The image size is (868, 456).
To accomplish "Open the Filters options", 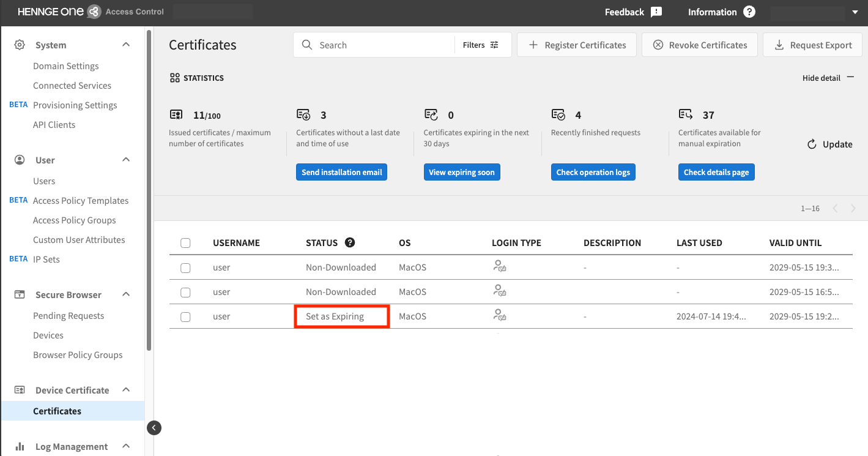I will click(481, 45).
